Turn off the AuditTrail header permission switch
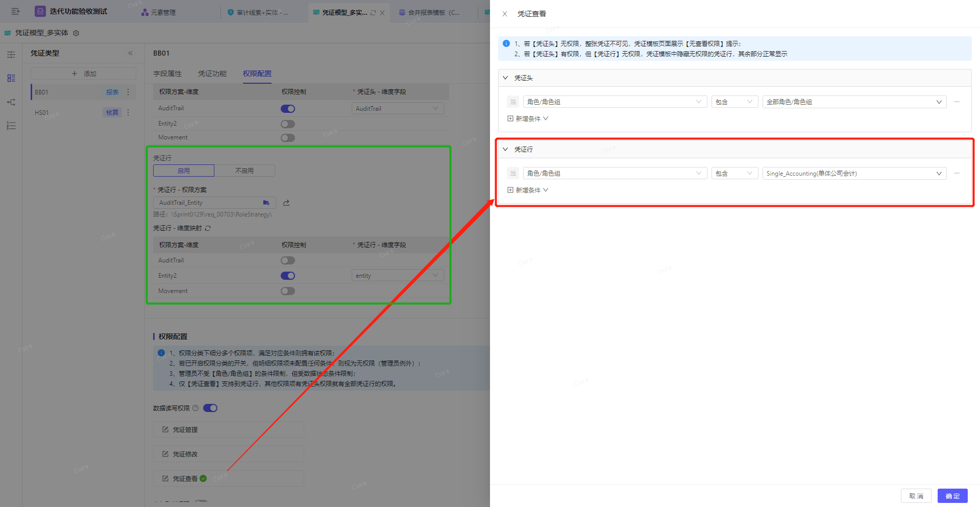 pos(288,109)
